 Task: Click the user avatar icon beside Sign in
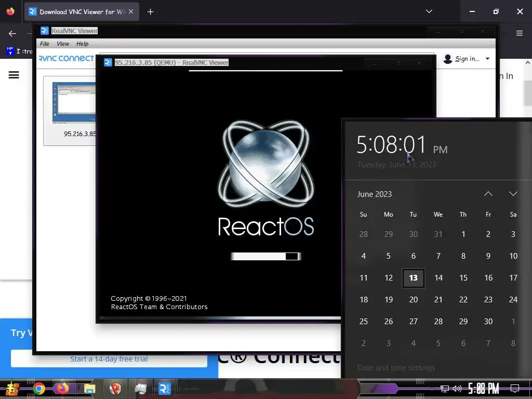point(448,59)
